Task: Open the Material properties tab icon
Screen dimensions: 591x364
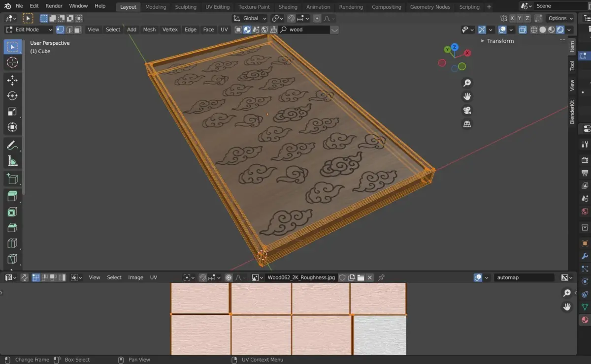Action: tap(585, 320)
